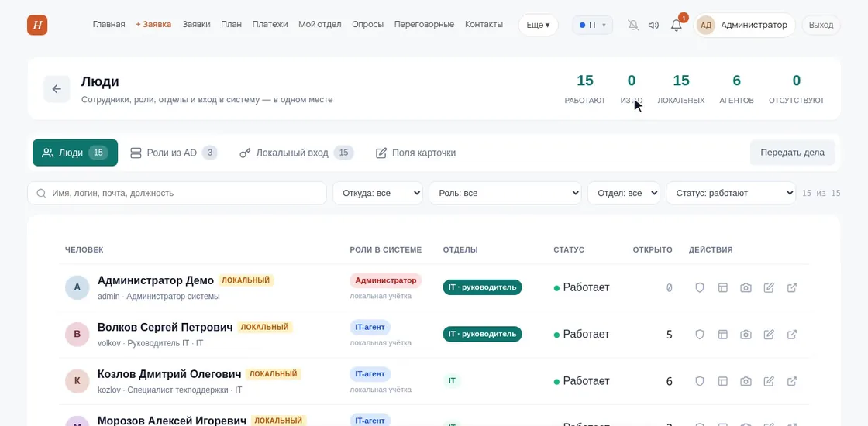This screenshot has height=426, width=868.
Task: Click the ЧЕЛОВЕК column header
Action: (x=84, y=250)
